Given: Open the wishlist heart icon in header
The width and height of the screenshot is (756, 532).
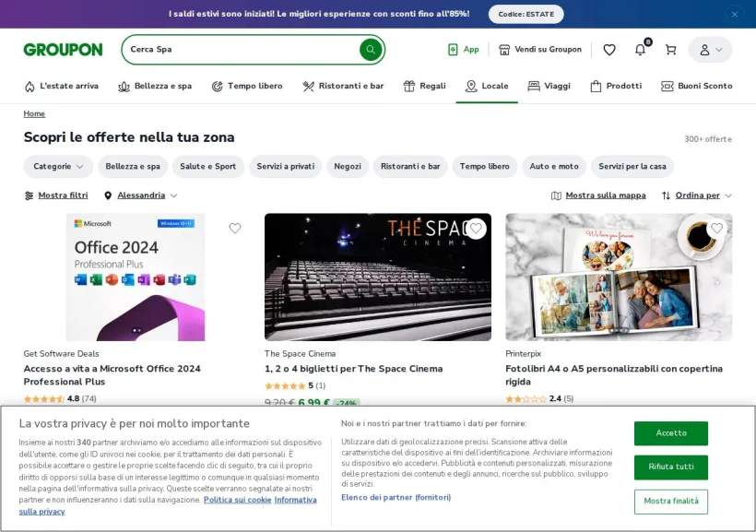Looking at the screenshot, I should [x=609, y=50].
